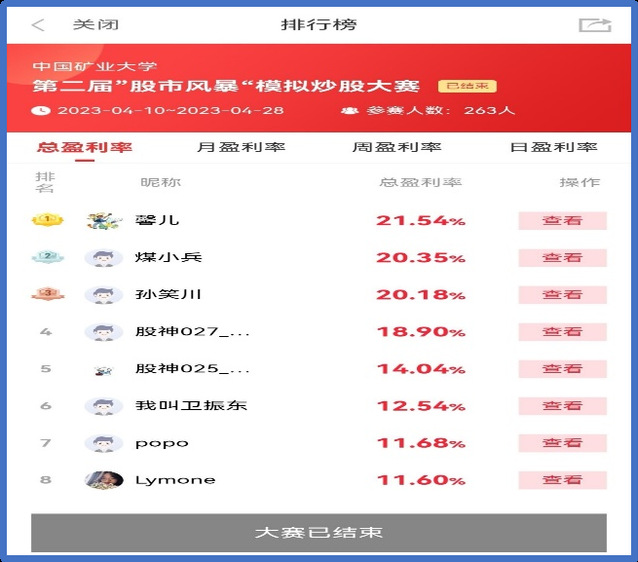Click 查看 for 孙笑川
638x562 pixels.
[562, 295]
